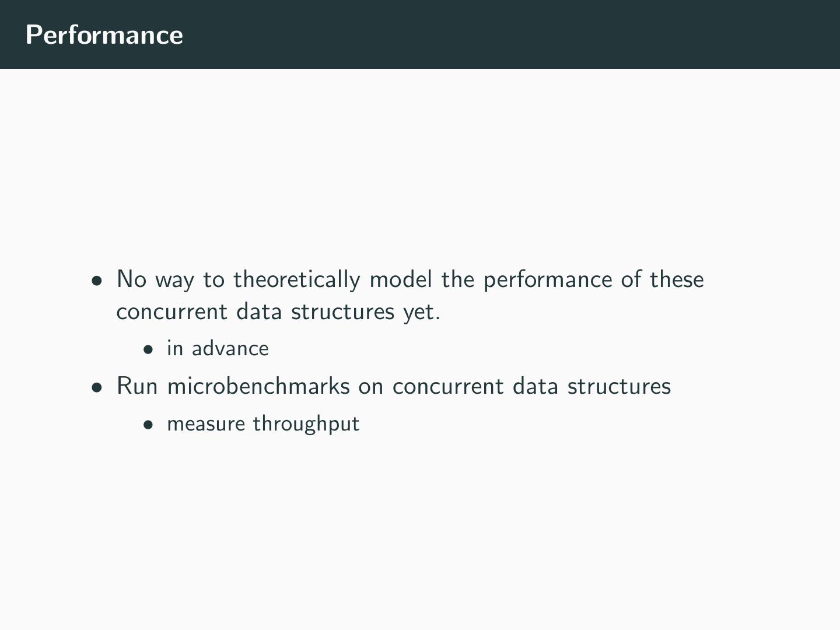The height and width of the screenshot is (630, 840).
Task: Click the bullet dot before "No way"
Action: click(x=97, y=281)
